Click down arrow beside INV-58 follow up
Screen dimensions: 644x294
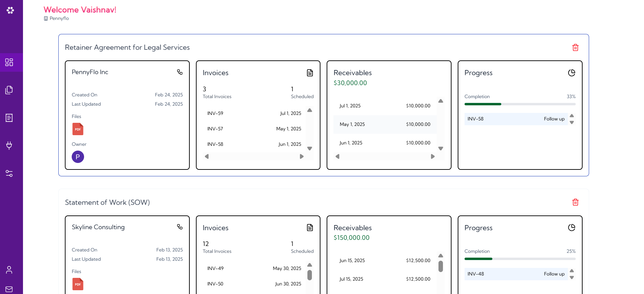pyautogui.click(x=572, y=122)
